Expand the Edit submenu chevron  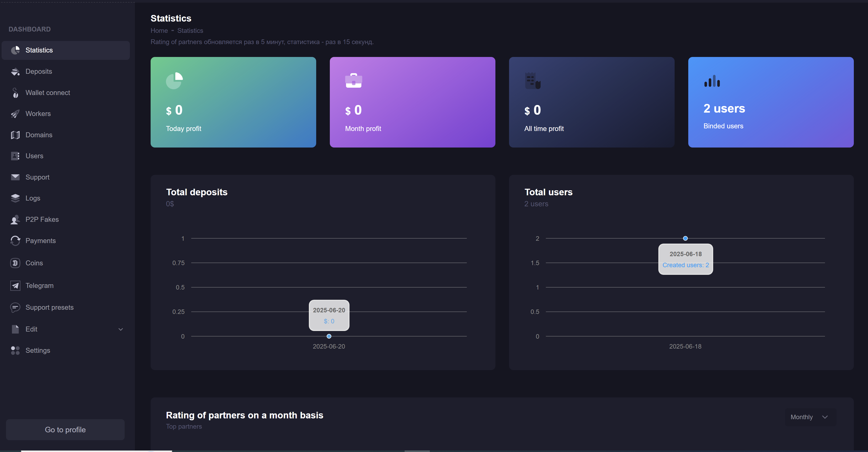coord(121,329)
